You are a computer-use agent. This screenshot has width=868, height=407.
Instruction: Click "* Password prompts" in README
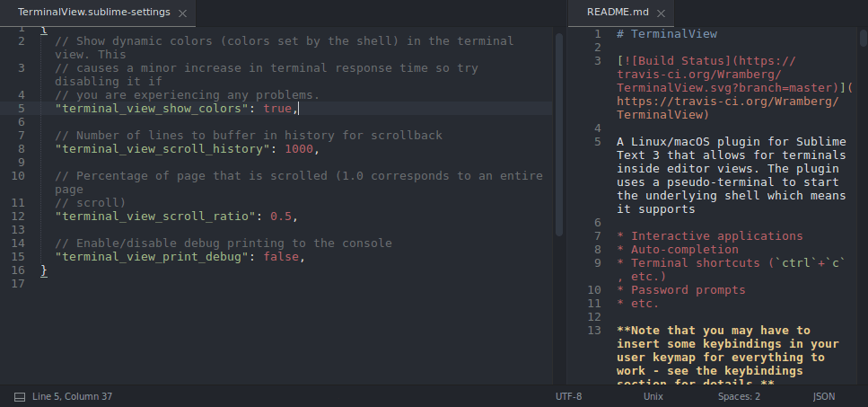click(681, 290)
